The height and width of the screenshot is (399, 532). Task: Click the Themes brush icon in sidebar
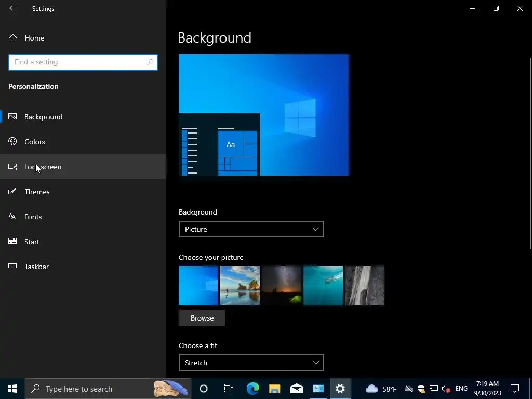(x=12, y=192)
